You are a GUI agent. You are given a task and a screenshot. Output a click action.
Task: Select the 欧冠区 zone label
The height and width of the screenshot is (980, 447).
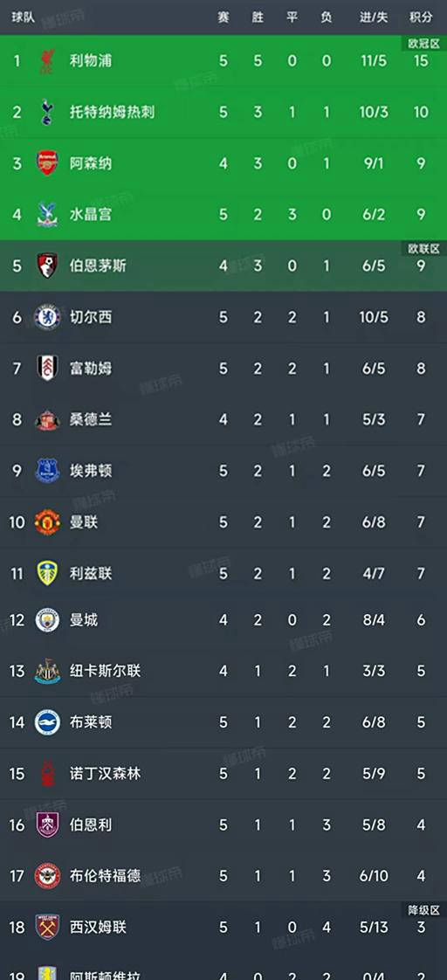[424, 44]
